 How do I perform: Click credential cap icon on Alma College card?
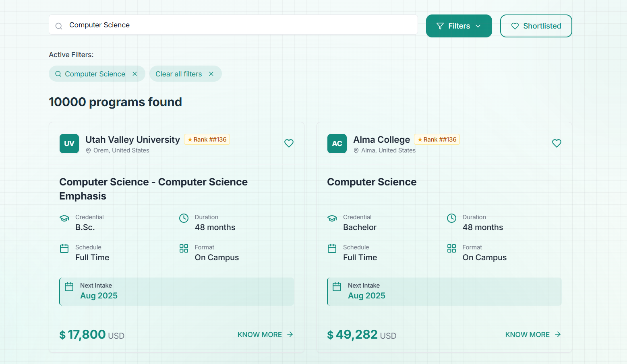pyautogui.click(x=332, y=218)
